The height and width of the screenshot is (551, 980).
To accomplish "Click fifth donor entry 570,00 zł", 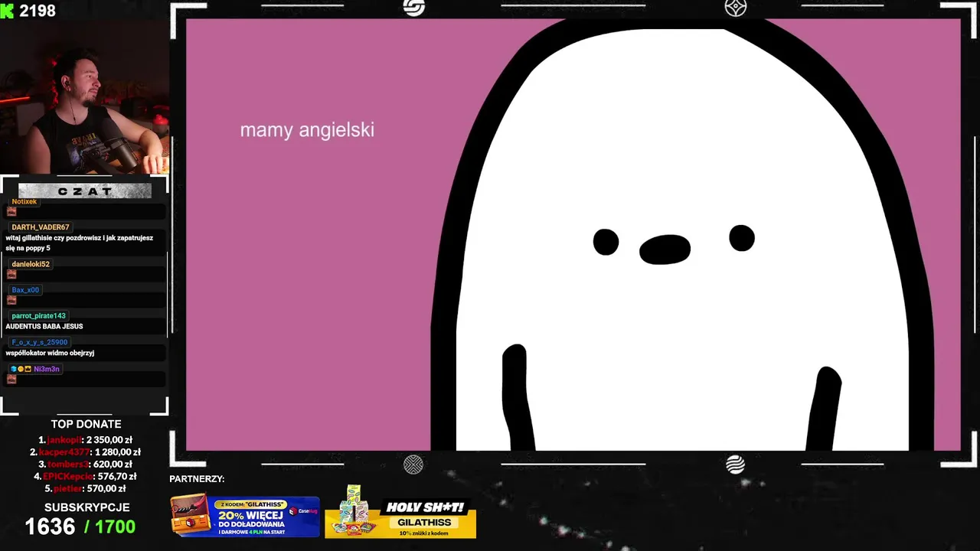I will pyautogui.click(x=85, y=488).
